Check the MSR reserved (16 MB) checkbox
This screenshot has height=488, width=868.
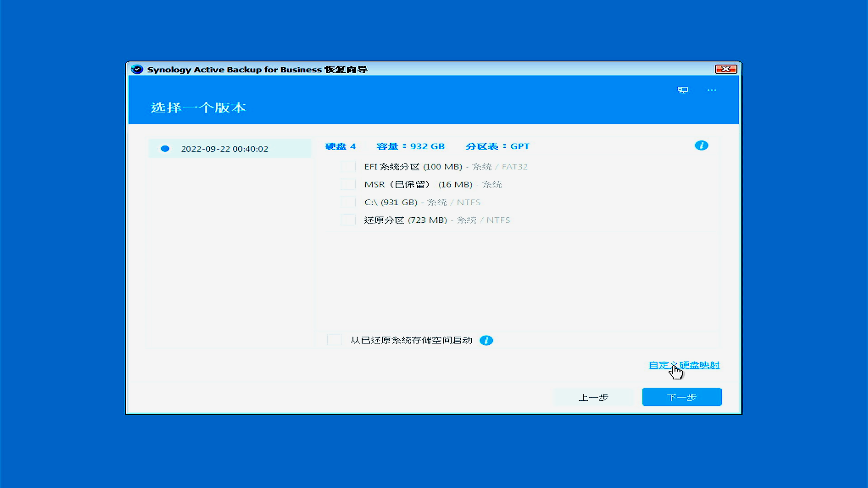click(x=348, y=184)
